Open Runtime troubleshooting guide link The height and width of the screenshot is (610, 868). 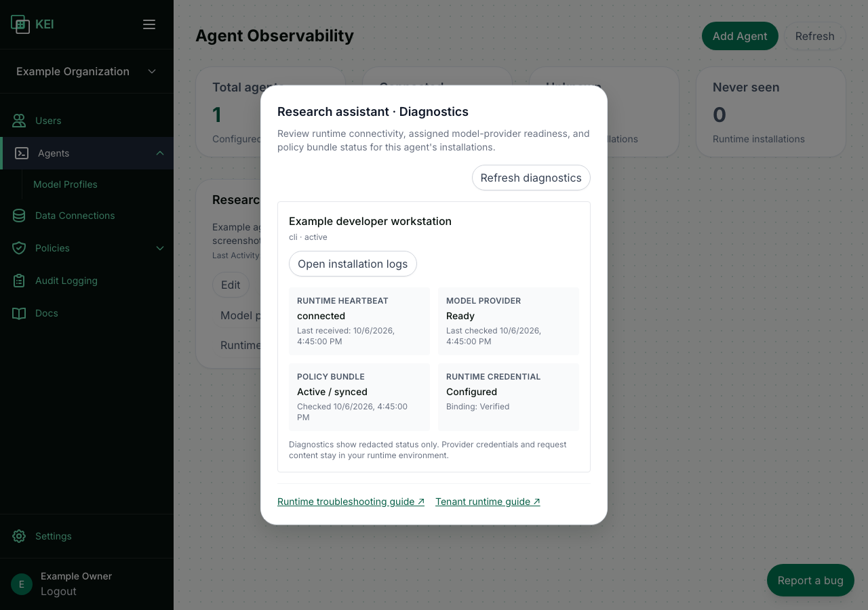[x=351, y=502]
